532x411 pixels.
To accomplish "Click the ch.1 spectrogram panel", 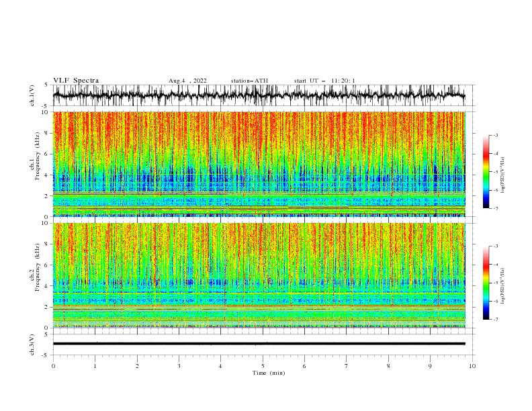I will [259, 164].
